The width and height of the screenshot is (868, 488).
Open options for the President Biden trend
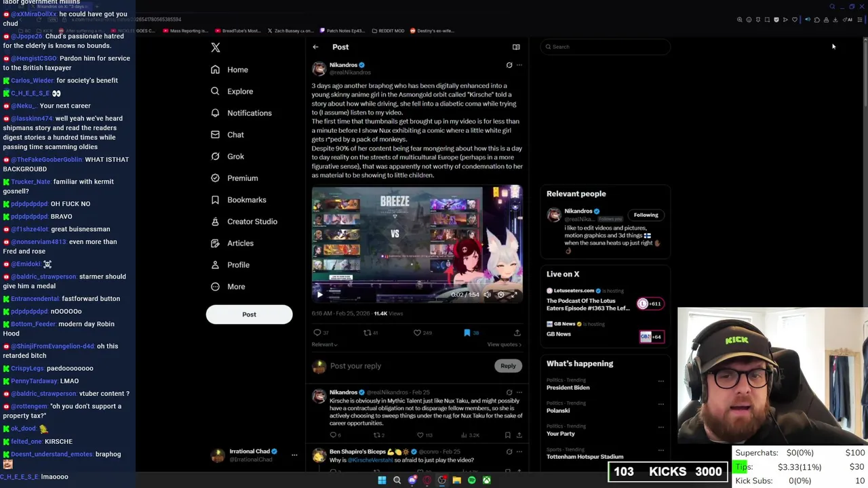pyautogui.click(x=660, y=381)
